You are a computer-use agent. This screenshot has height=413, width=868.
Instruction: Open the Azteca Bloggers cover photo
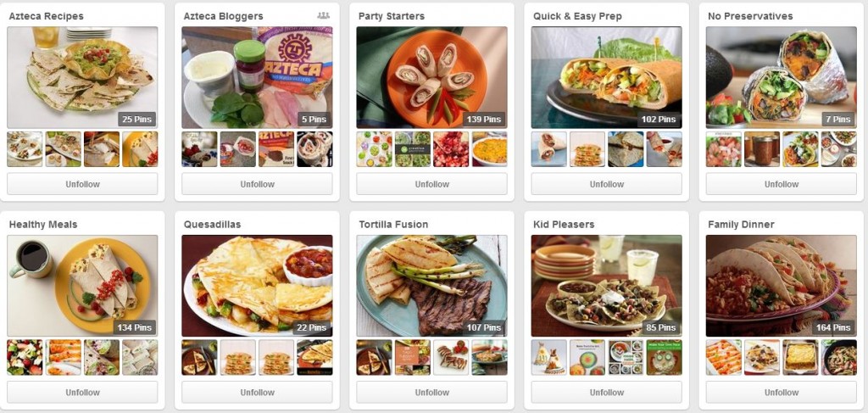coord(257,77)
